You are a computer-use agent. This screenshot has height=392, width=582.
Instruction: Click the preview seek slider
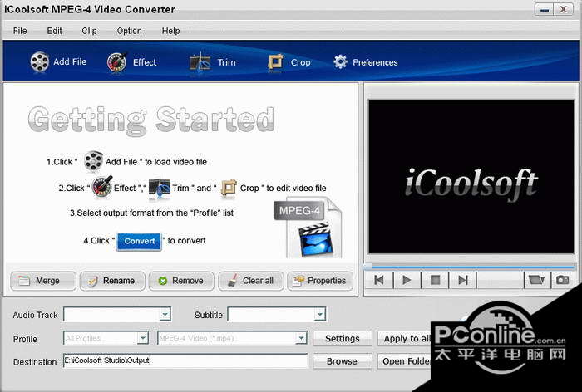point(470,267)
